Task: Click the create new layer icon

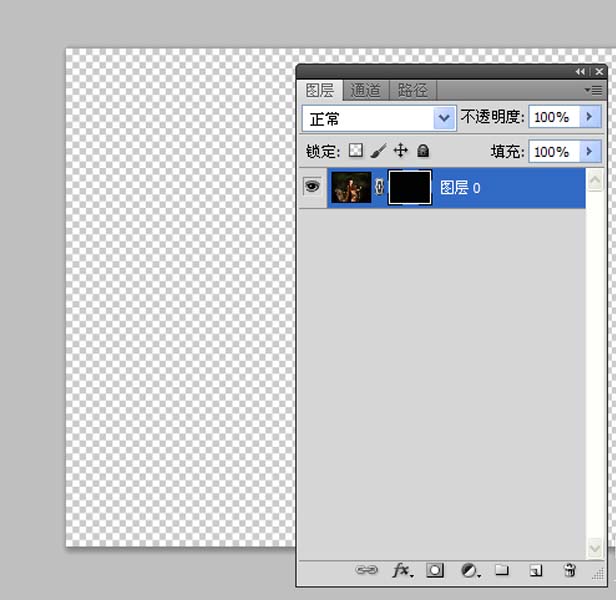Action: pos(536,570)
